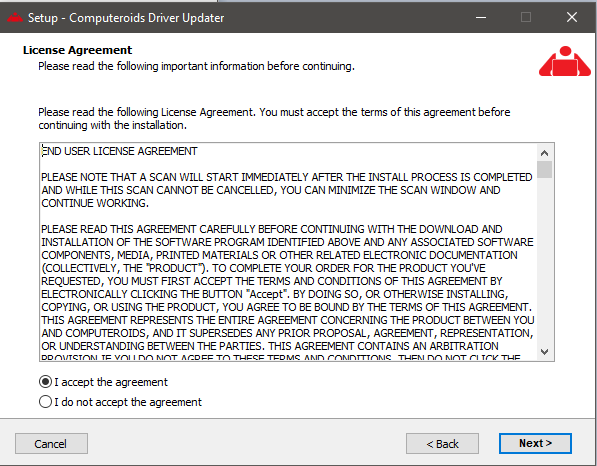Cancel the setup with the Cancel button
The width and height of the screenshot is (597, 466).
(x=51, y=444)
